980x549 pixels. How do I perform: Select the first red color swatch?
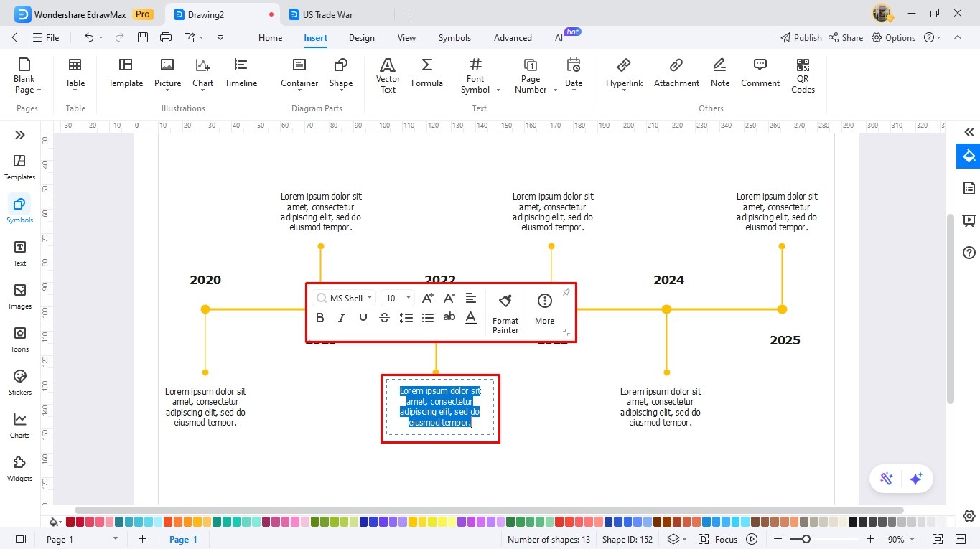coord(70,522)
